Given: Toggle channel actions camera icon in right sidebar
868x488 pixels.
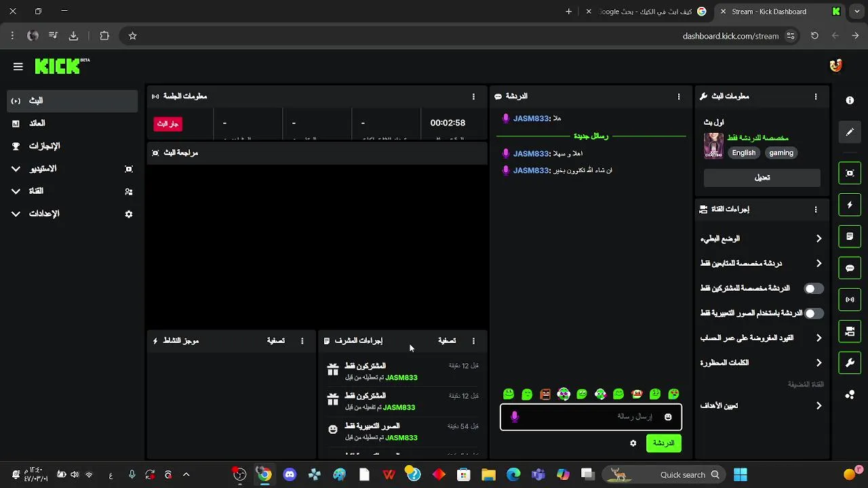Looking at the screenshot, I should [x=850, y=331].
